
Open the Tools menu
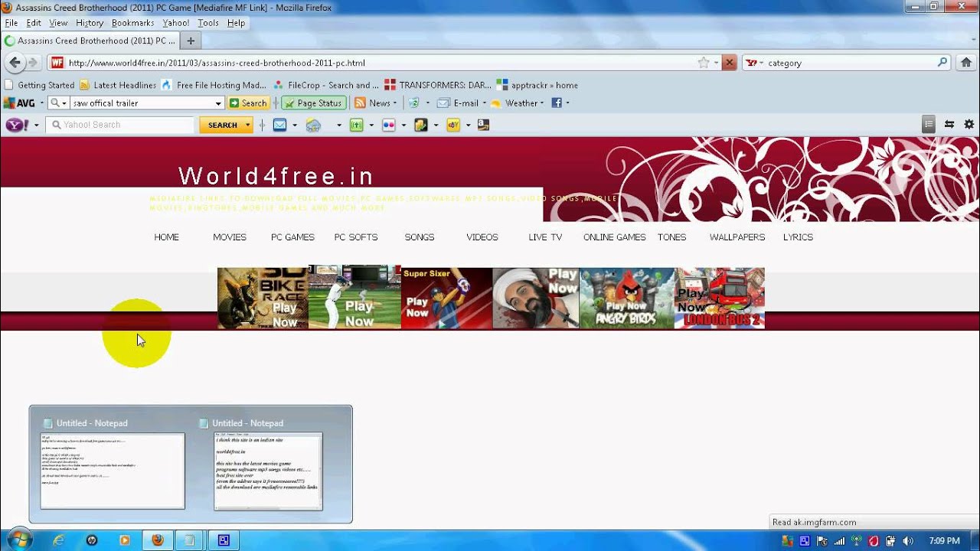click(x=208, y=23)
